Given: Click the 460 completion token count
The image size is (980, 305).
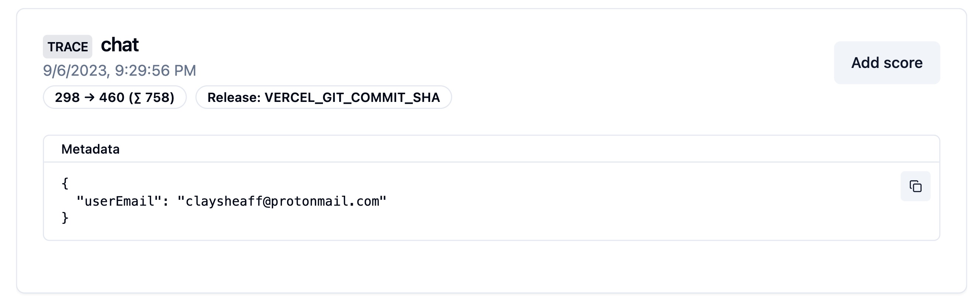Looking at the screenshot, I should tap(112, 97).
